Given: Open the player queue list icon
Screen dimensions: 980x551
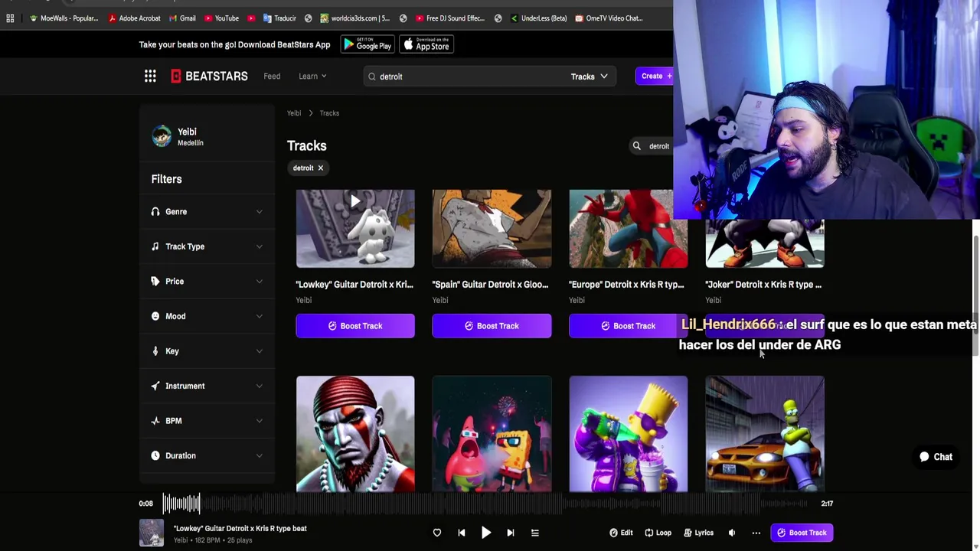Looking at the screenshot, I should coord(535,533).
